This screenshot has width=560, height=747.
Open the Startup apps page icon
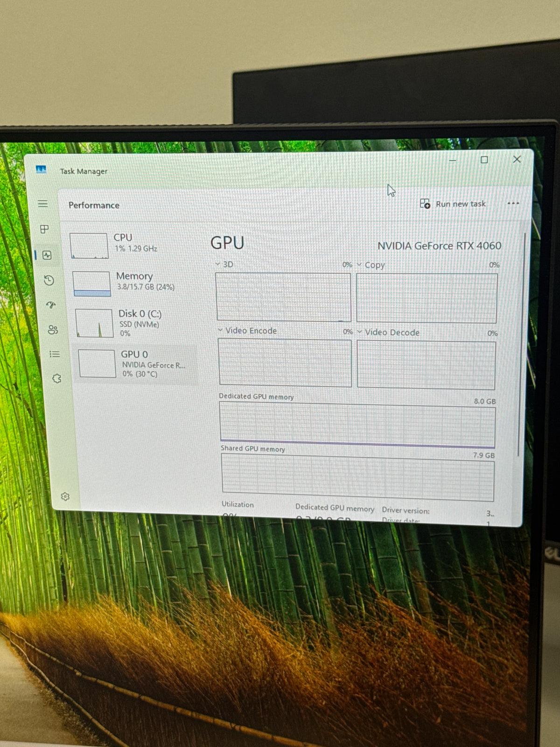pos(51,305)
